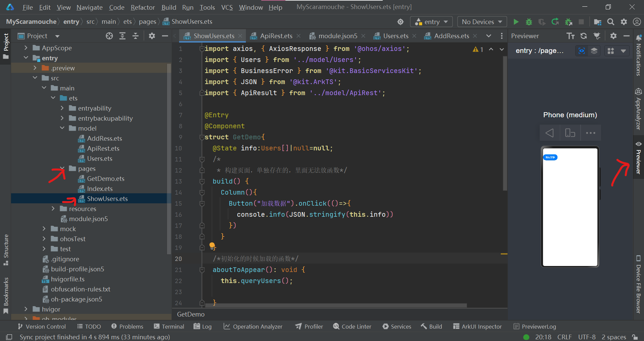This screenshot has width=644, height=341.
Task: Expand the entryability folder
Action: 62,108
